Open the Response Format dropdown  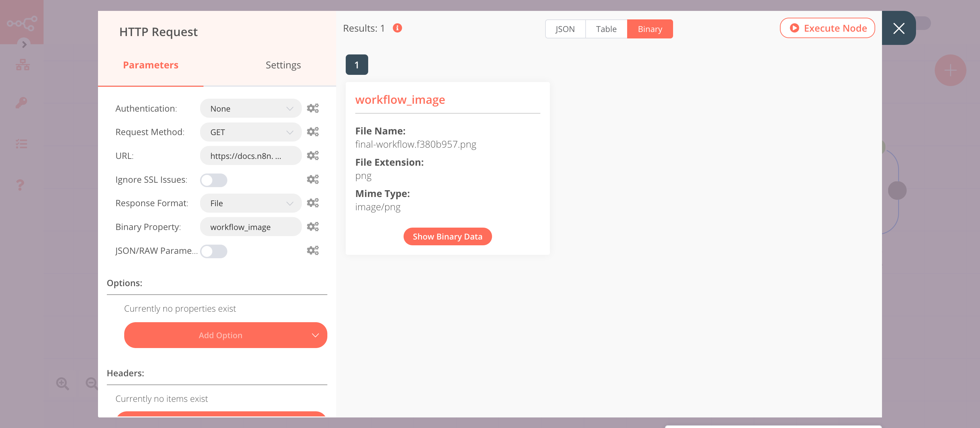[250, 203]
